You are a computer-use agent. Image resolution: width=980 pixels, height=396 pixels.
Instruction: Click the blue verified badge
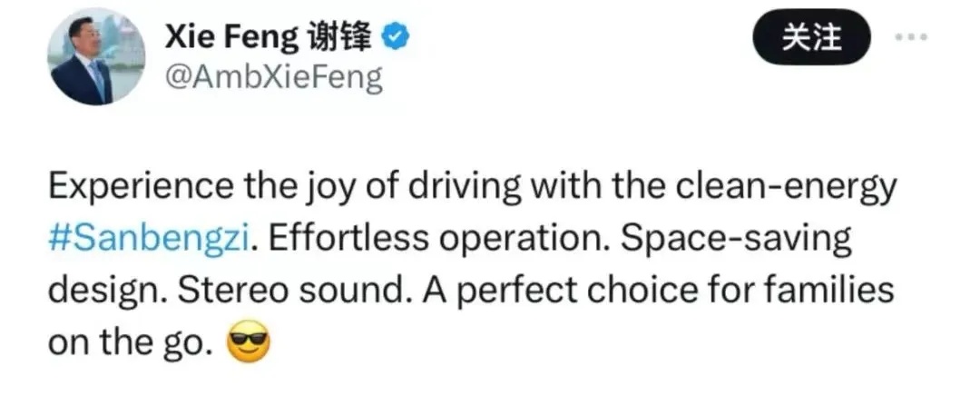point(396,37)
